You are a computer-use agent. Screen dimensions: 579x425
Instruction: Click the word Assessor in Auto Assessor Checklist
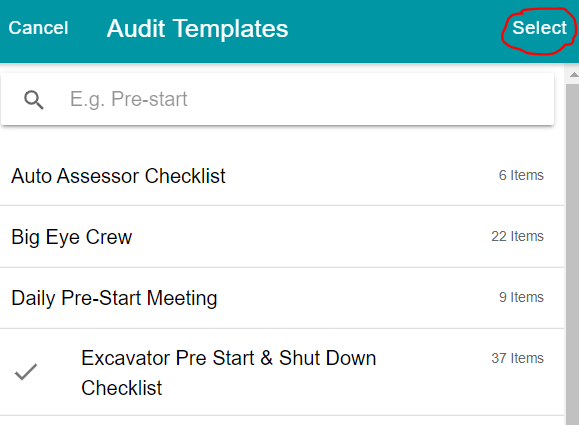tap(98, 176)
